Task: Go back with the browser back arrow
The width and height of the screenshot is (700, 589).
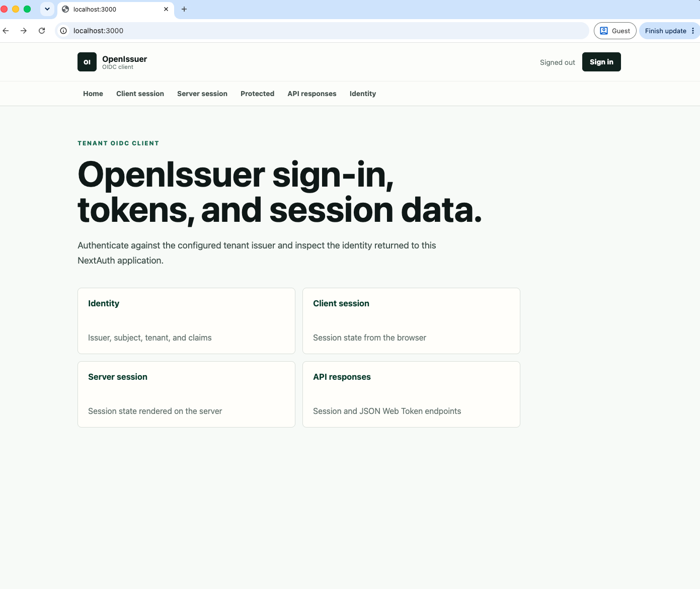Action: click(x=6, y=31)
